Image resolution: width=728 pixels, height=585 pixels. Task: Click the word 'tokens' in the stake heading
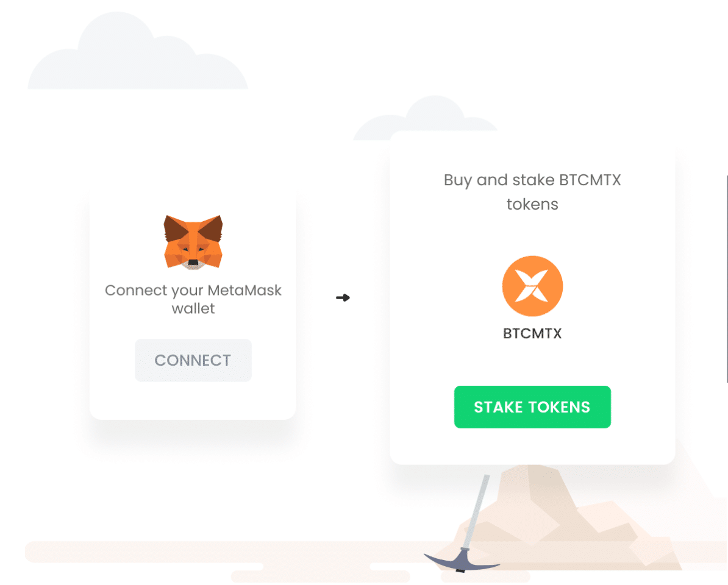[x=532, y=204]
